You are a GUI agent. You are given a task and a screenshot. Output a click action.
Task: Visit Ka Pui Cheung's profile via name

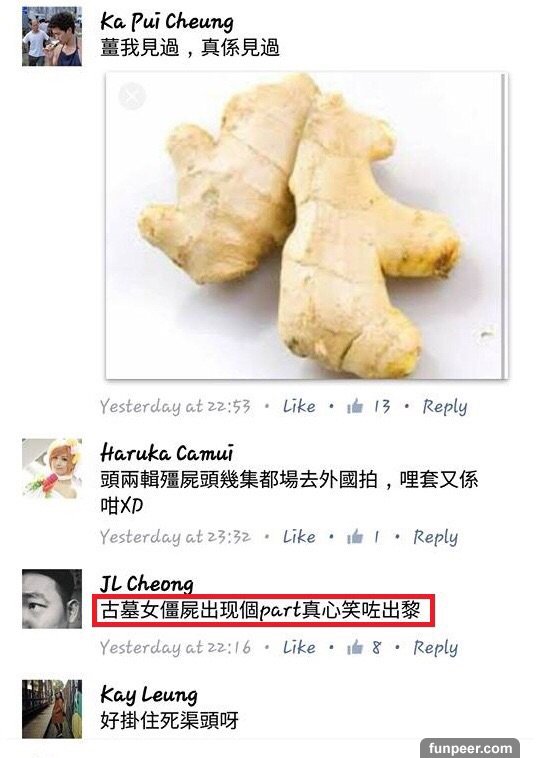pyautogui.click(x=167, y=21)
